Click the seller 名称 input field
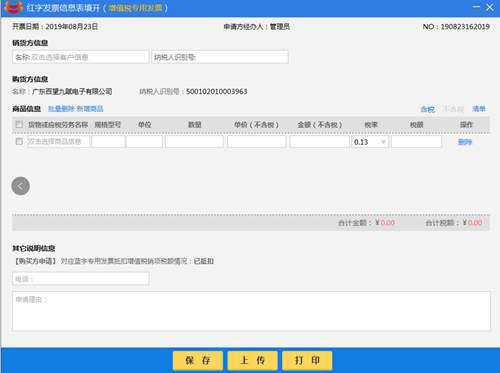The height and width of the screenshot is (373, 500). tap(80, 57)
